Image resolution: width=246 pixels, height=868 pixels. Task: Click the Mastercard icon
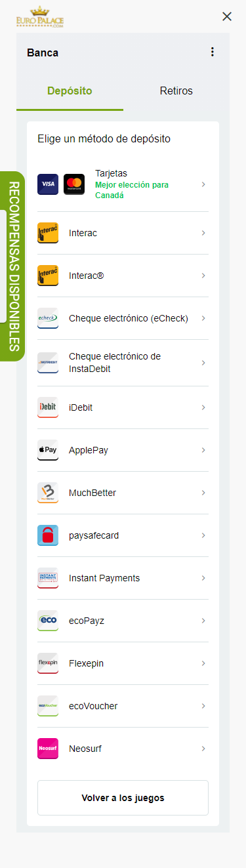tap(74, 184)
